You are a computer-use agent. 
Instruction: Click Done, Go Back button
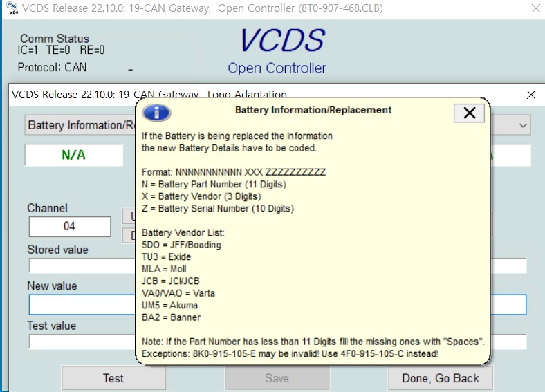point(441,377)
